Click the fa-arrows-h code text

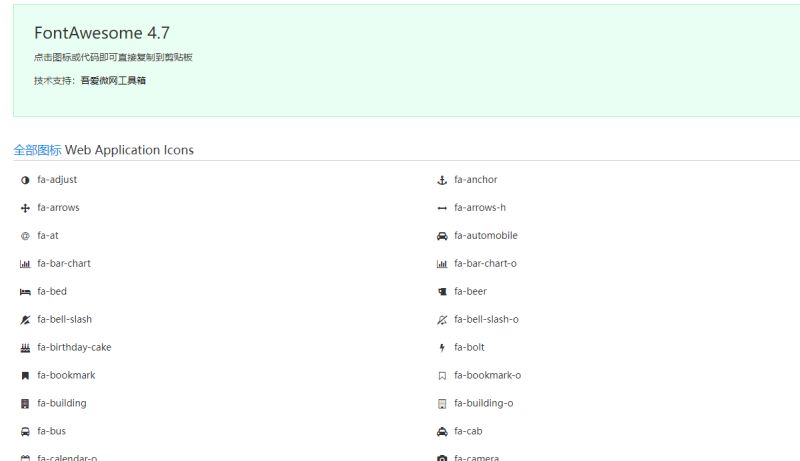[x=480, y=208]
